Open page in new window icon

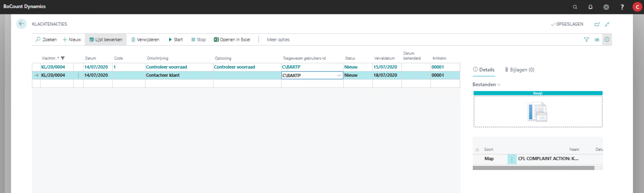597,24
